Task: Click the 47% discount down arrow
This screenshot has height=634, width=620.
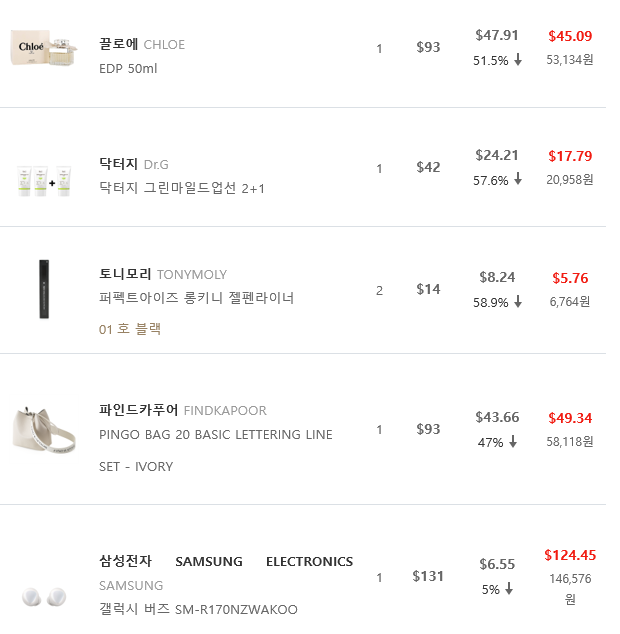Action: click(x=513, y=442)
